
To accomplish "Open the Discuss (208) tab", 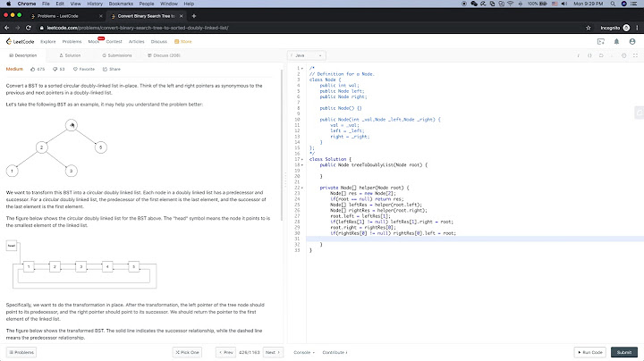I will click(164, 55).
